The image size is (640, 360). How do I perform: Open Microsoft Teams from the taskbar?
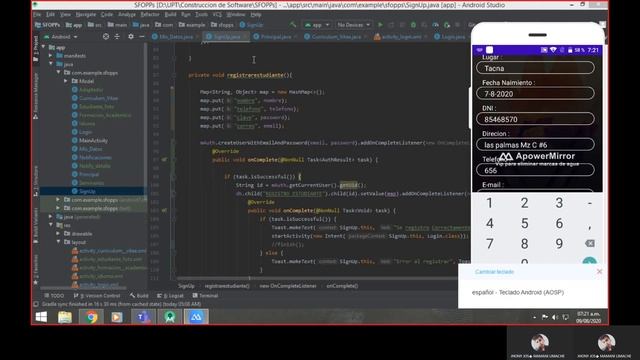click(143, 317)
